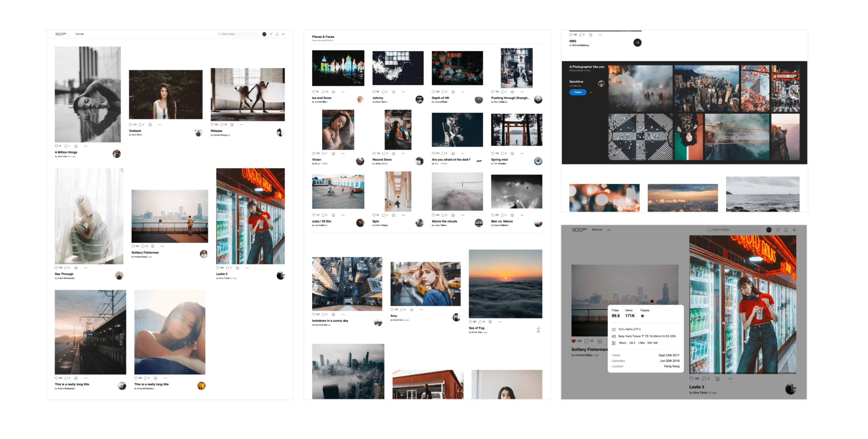Screen dimensions: 868x439
Task: Expand more options under SamAlive Follow button
Action: (x=591, y=92)
